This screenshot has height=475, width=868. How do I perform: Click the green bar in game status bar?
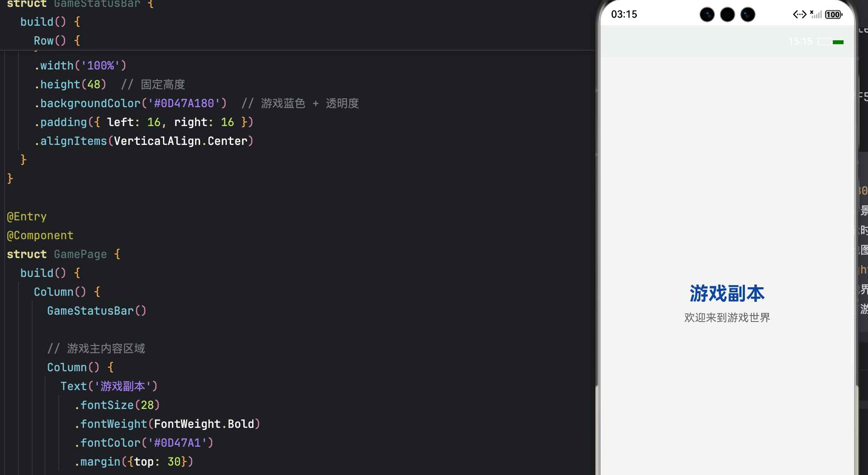838,42
